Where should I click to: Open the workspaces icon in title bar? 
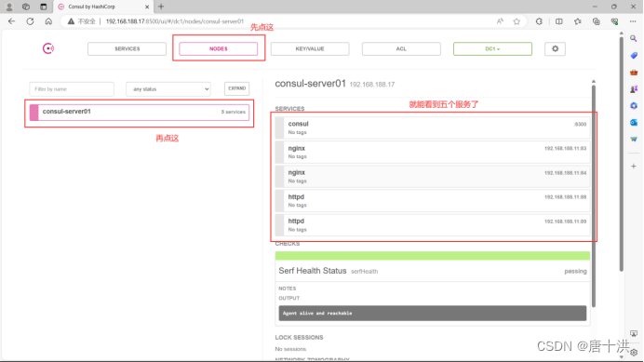click(26, 7)
